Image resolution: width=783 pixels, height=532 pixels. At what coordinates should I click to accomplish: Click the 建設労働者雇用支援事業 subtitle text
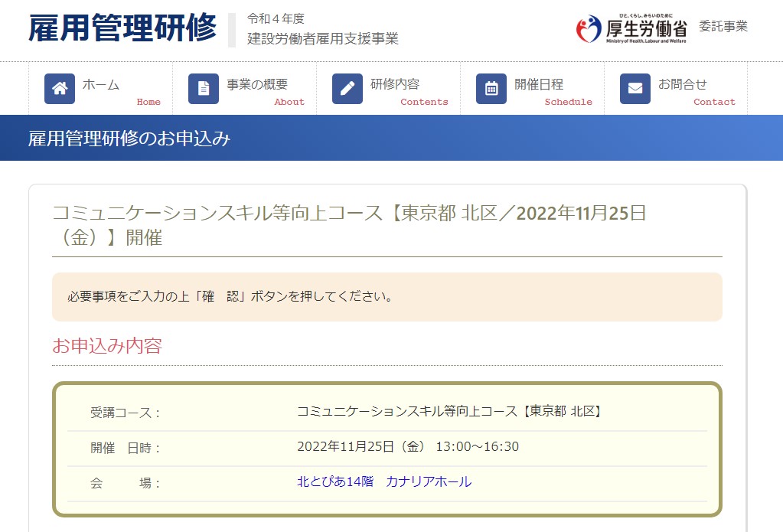pyautogui.click(x=322, y=39)
